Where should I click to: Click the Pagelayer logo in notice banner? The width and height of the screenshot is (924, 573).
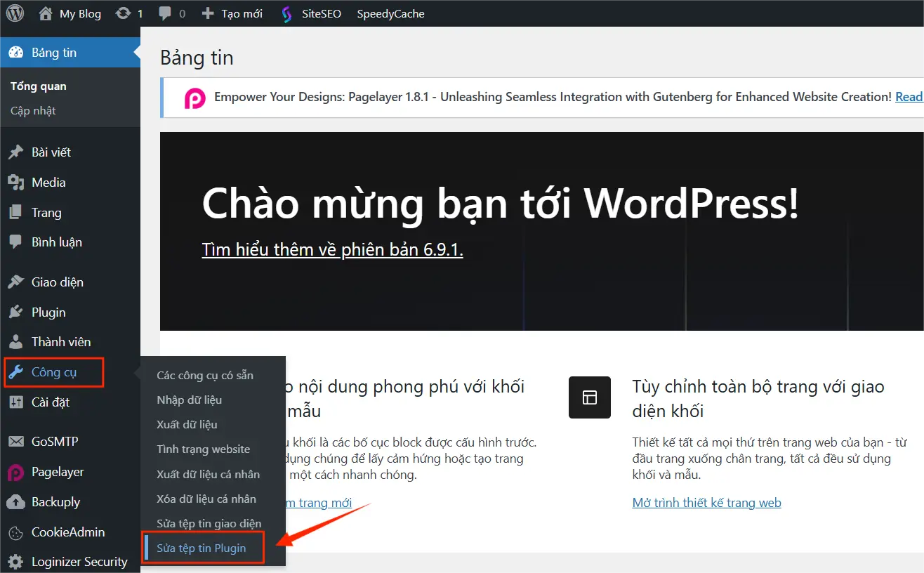[x=194, y=98]
